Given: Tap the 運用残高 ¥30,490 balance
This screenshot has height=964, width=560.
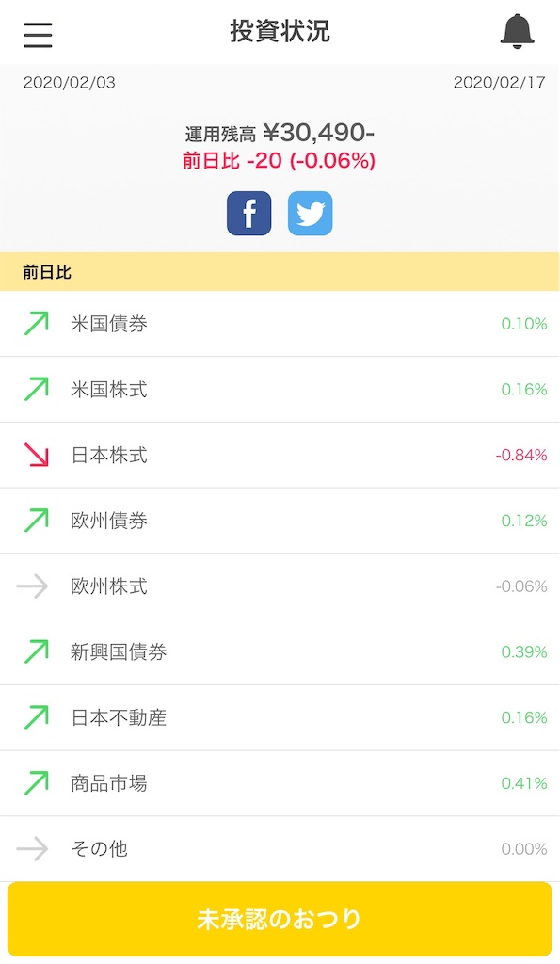Looking at the screenshot, I should pos(280,132).
